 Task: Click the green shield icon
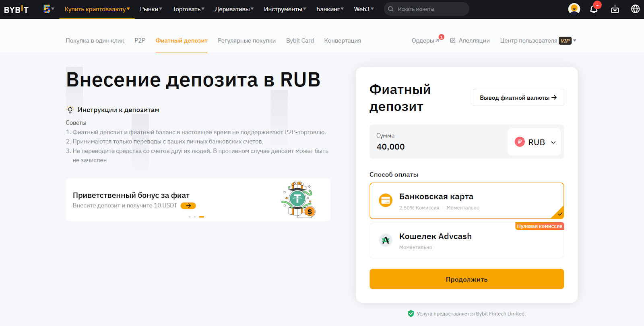pos(411,314)
